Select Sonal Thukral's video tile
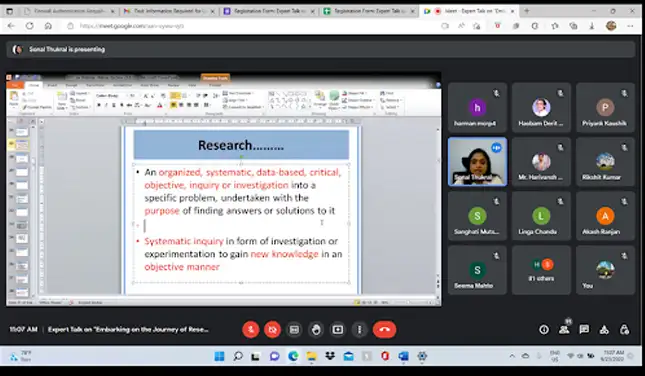Image resolution: width=645 pixels, height=376 pixels. [x=477, y=162]
